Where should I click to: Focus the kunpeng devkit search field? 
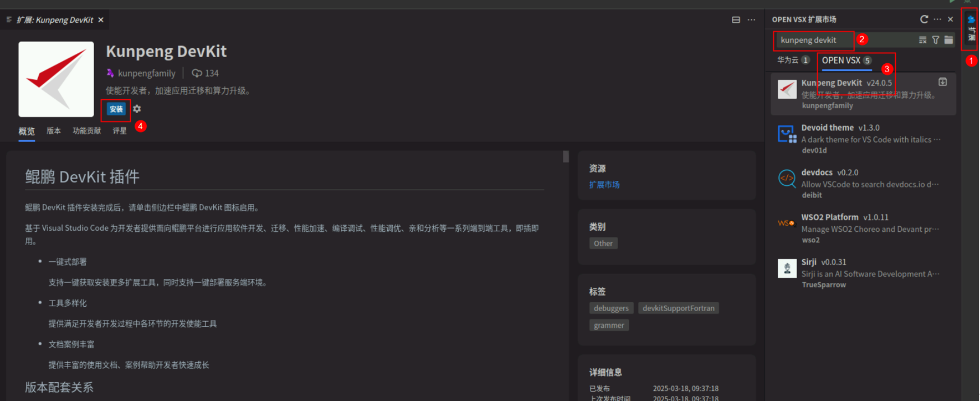coord(844,40)
